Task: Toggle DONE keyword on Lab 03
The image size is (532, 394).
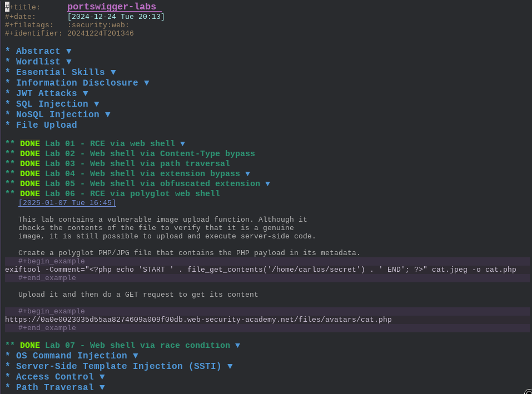Action: coord(30,164)
